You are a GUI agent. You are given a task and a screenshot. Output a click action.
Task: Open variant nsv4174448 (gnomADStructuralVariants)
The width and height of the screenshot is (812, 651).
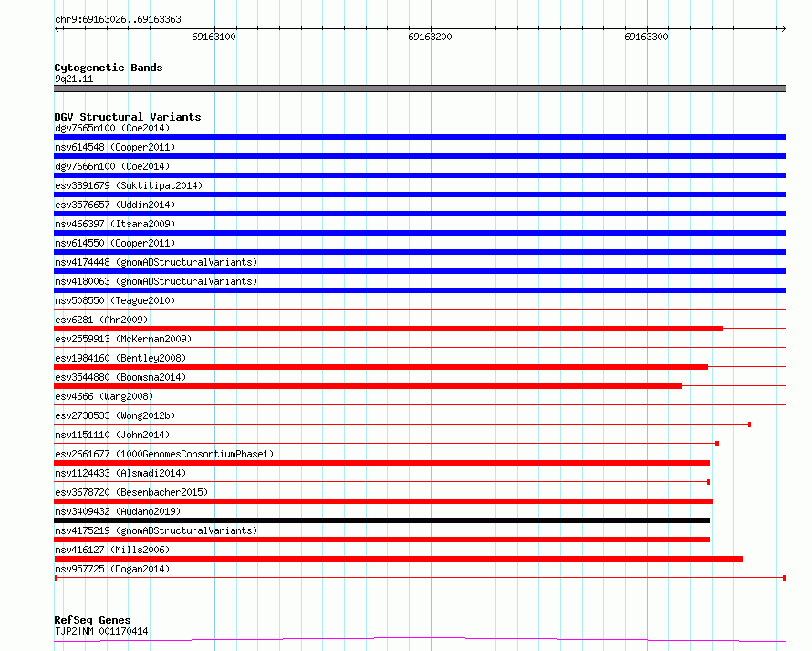coord(156,262)
